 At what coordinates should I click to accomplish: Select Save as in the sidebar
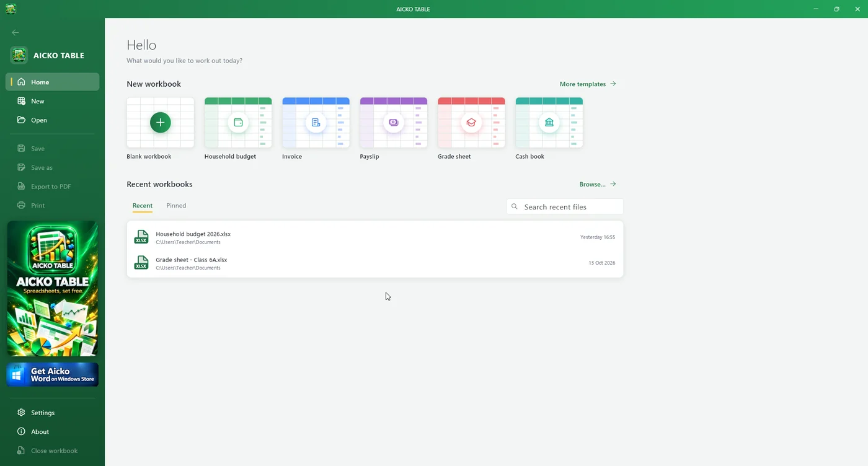(53, 167)
